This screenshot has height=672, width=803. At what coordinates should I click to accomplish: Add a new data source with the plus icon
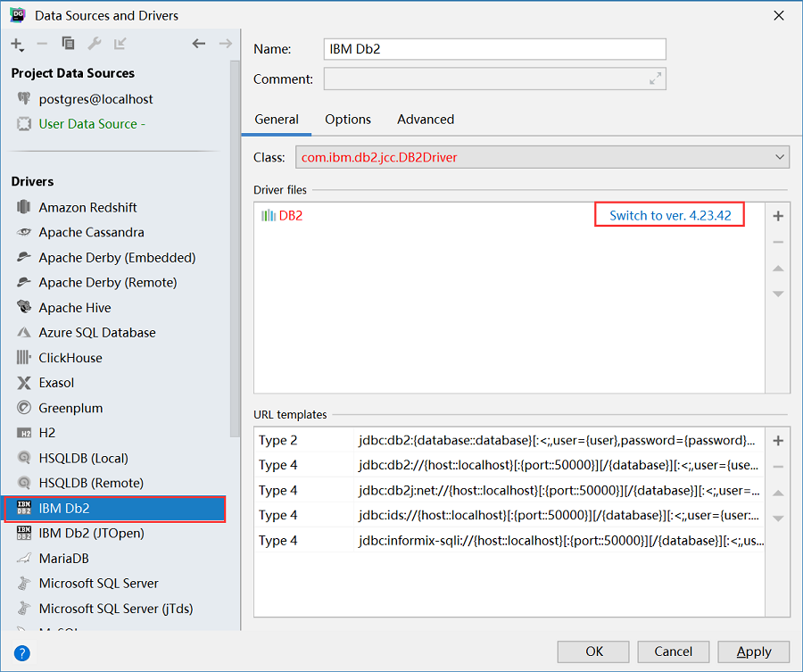pos(14,43)
